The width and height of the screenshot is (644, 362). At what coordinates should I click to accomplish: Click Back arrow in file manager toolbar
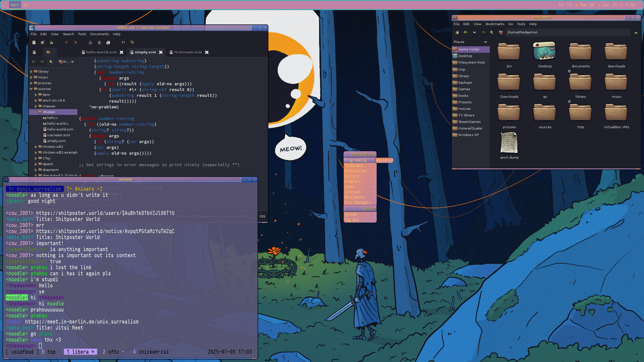pyautogui.click(x=466, y=32)
